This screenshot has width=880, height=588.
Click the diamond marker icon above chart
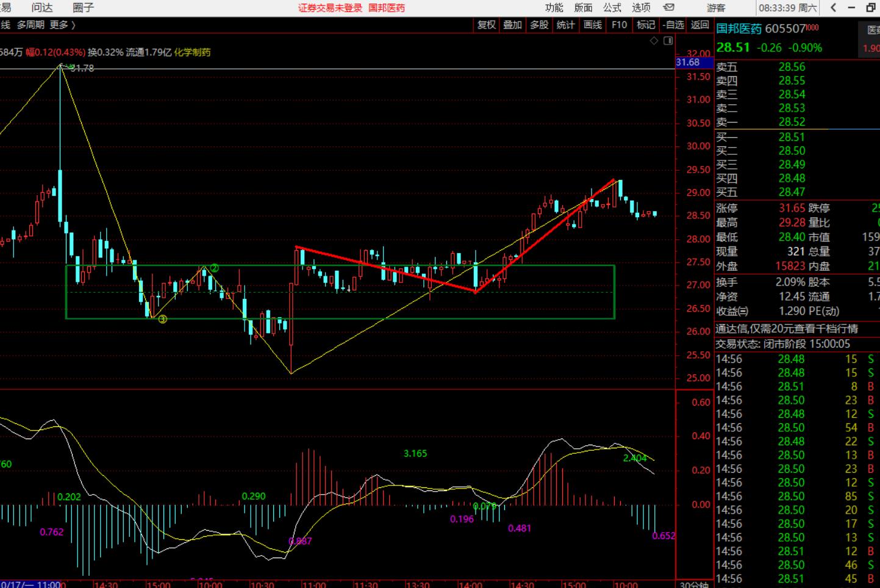pos(654,41)
